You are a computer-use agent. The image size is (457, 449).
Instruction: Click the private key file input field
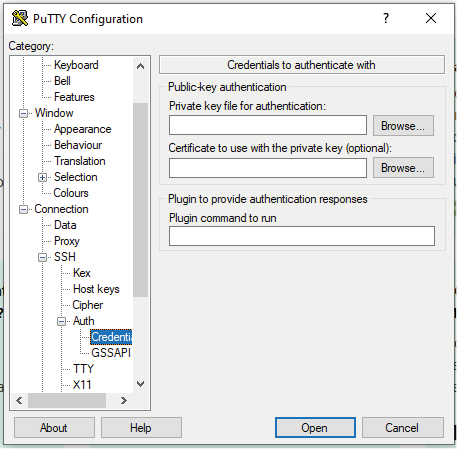coord(268,125)
